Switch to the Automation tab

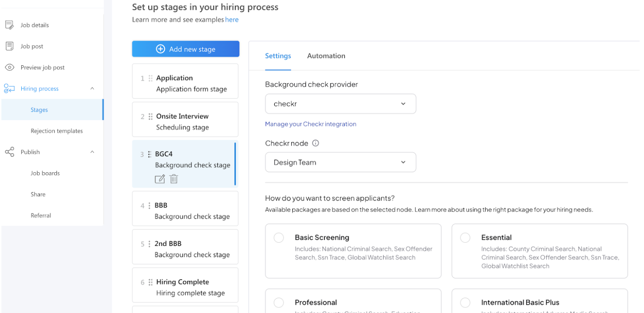(x=326, y=56)
